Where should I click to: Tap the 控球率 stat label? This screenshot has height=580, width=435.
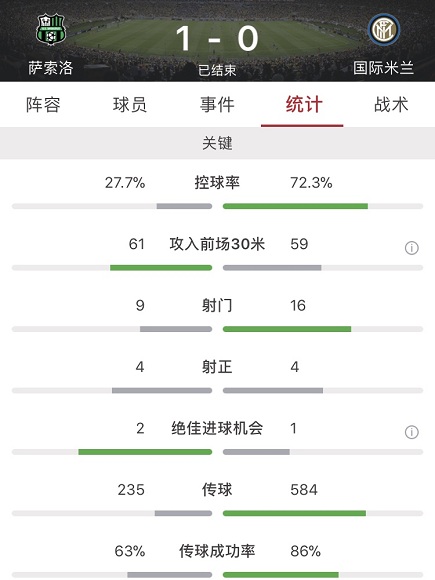(x=217, y=183)
